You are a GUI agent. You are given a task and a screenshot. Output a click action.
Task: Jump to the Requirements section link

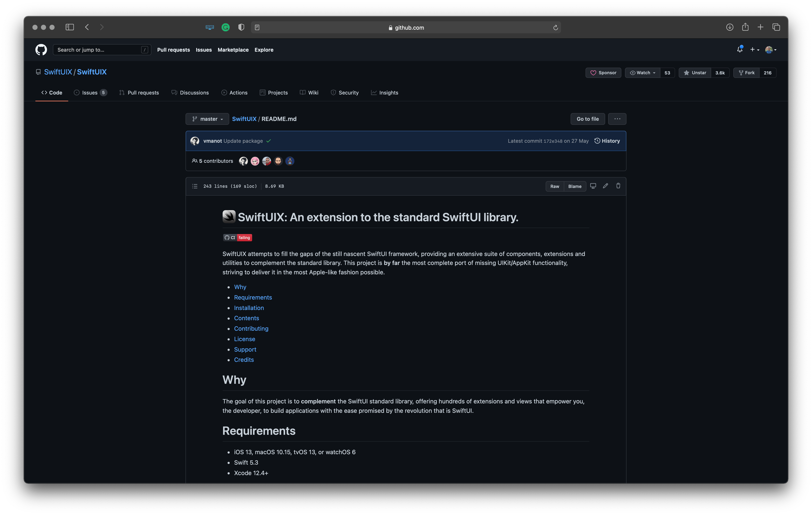(x=253, y=297)
